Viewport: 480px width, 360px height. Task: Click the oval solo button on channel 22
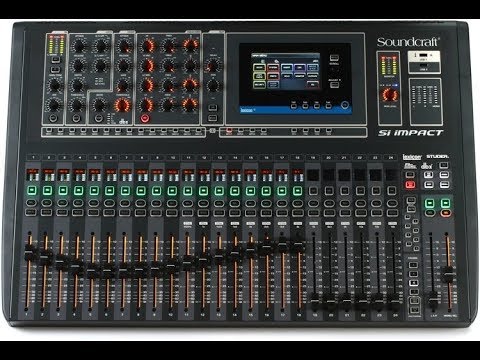(360, 203)
